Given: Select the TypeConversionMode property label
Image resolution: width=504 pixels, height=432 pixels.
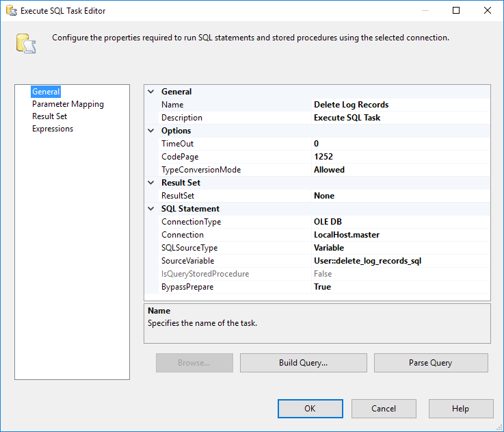Looking at the screenshot, I should point(201,170).
